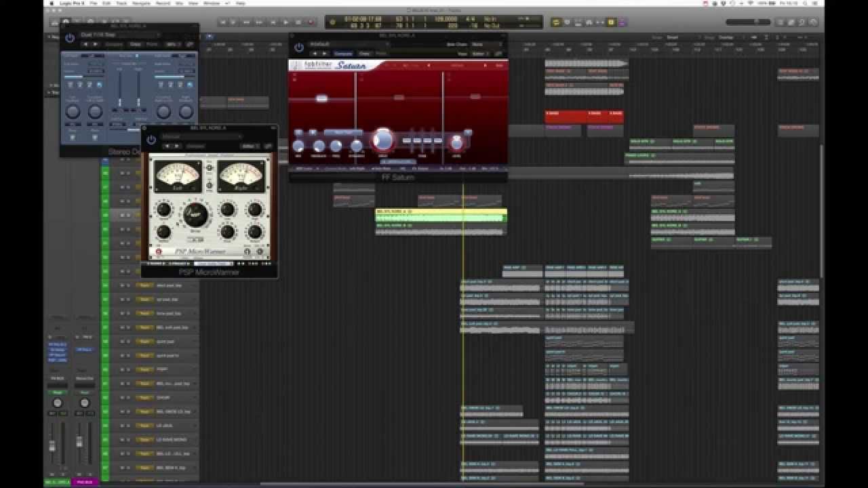
Task: Open the Stereo Delay view size dropdown
Action: (173, 44)
